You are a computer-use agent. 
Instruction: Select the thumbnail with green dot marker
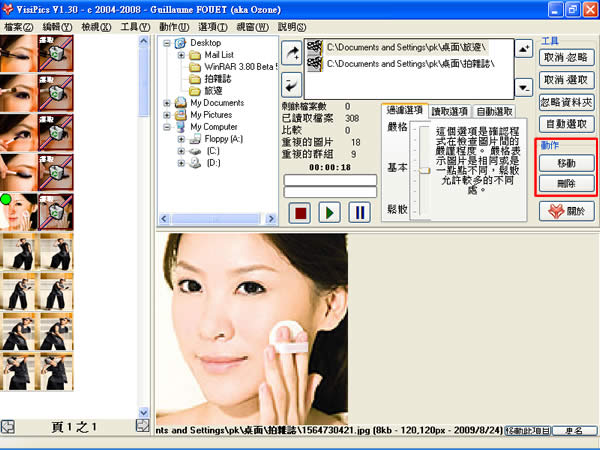(21, 210)
